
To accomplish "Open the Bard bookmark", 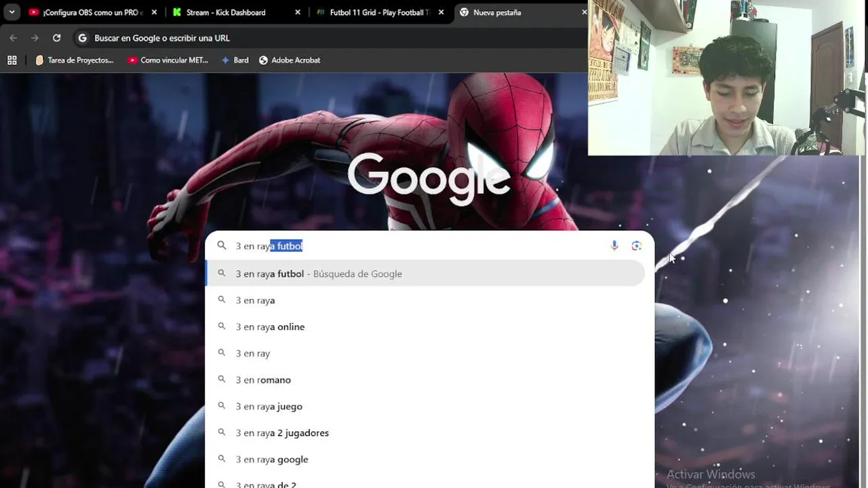I will pyautogui.click(x=235, y=60).
